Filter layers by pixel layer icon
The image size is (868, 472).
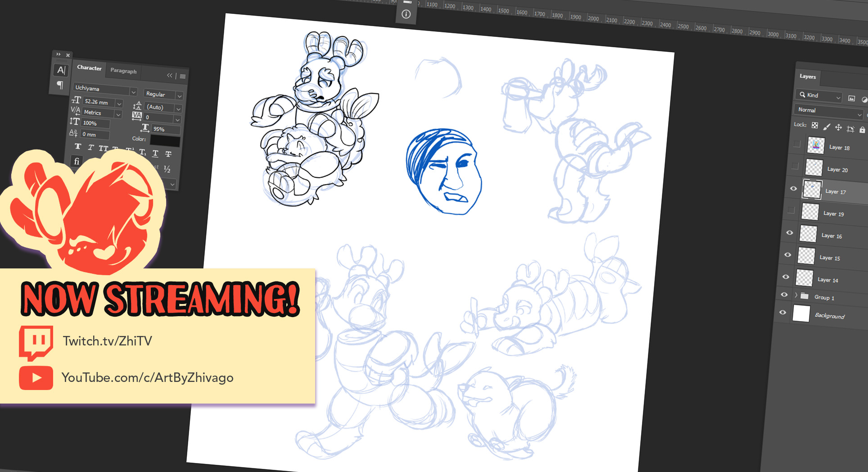point(851,99)
